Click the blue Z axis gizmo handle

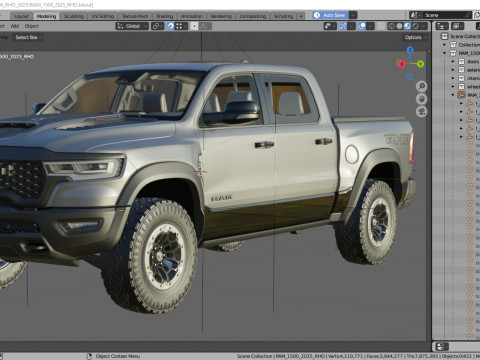pos(410,50)
